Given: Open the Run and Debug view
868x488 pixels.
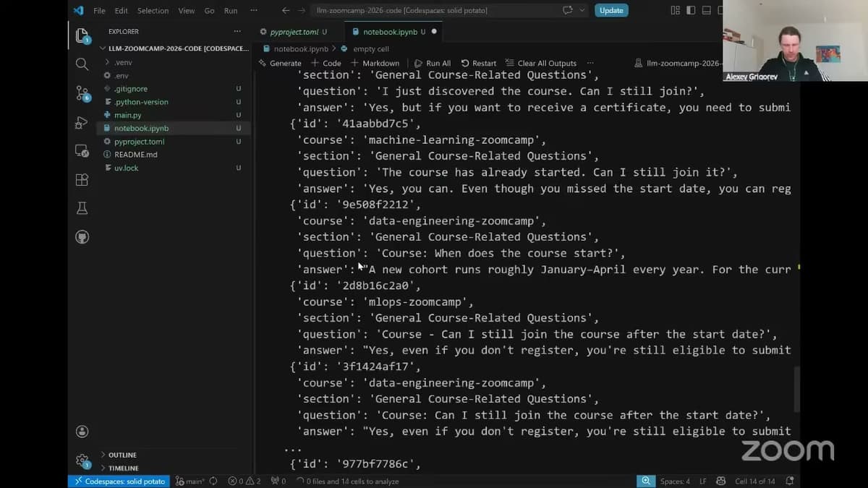Looking at the screenshot, I should 82,122.
